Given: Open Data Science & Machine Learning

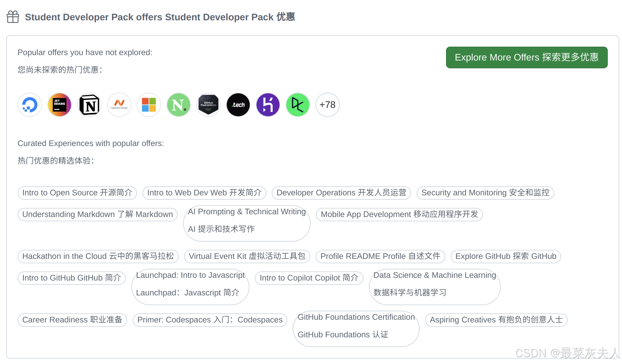Looking at the screenshot, I should pyautogui.click(x=435, y=287).
